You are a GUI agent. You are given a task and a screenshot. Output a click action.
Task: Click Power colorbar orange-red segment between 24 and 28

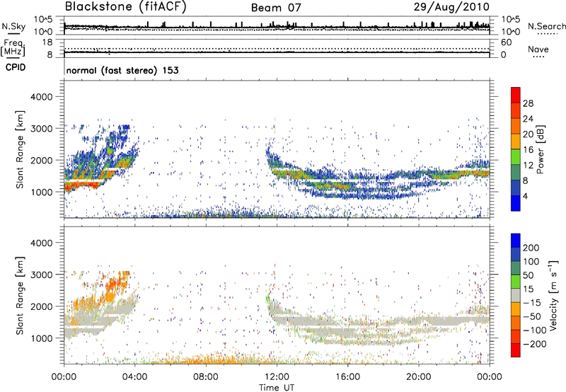click(x=516, y=110)
